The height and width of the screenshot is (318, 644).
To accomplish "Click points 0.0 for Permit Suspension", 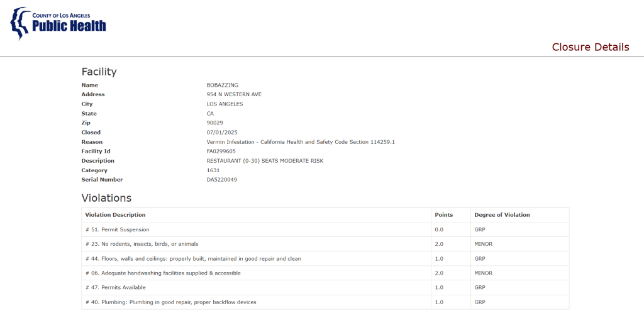I will 439,230.
